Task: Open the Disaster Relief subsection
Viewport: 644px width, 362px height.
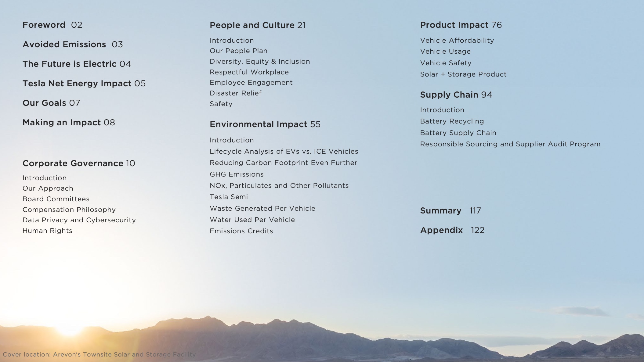Action: coord(235,93)
